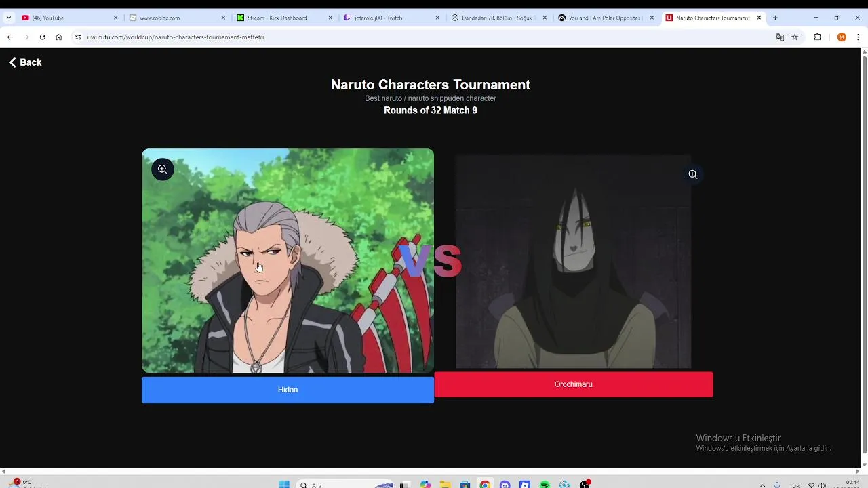This screenshot has height=488, width=868.
Task: Open Copilot from the taskbar
Action: (425, 484)
